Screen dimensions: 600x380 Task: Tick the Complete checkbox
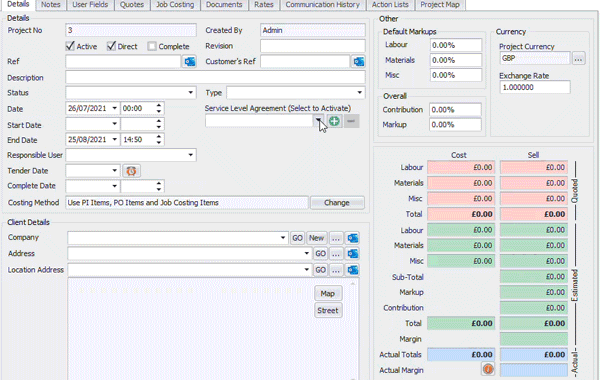coord(152,46)
